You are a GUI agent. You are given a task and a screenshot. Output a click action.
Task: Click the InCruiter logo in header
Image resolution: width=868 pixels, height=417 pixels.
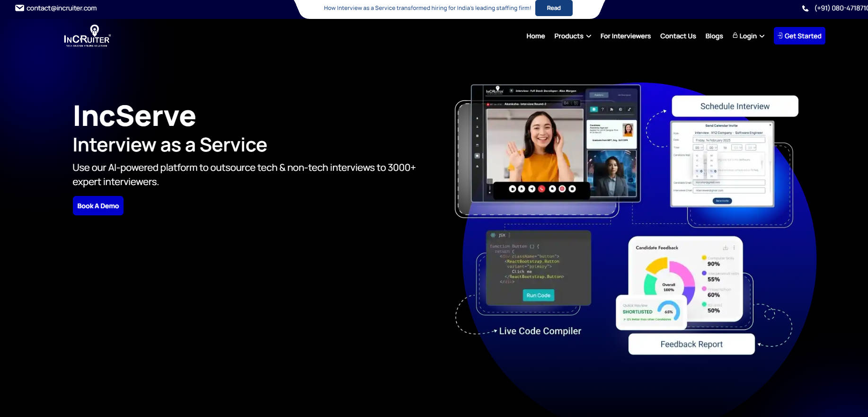point(87,36)
